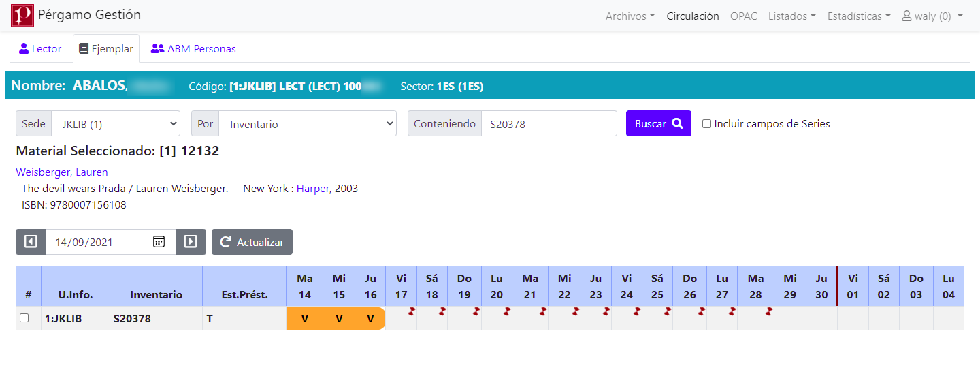Click the Pérgamo Gestión logo icon
980x370 pixels.
(22, 16)
